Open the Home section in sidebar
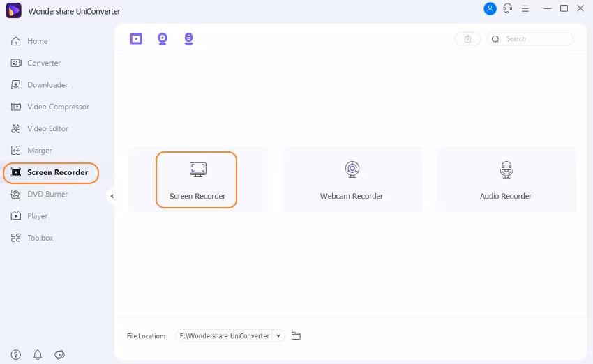The width and height of the screenshot is (593, 364). click(29, 41)
